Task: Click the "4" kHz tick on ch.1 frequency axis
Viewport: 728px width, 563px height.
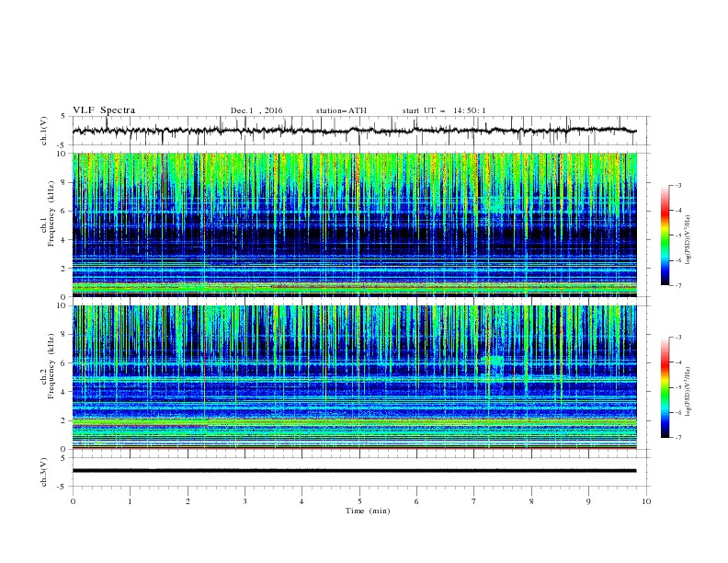Action: point(65,240)
